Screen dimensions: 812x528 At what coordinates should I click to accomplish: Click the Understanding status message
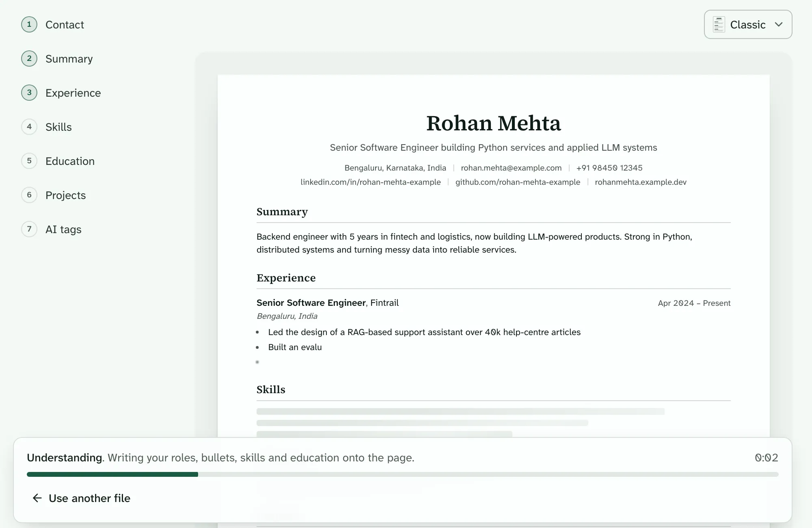pyautogui.click(x=220, y=458)
